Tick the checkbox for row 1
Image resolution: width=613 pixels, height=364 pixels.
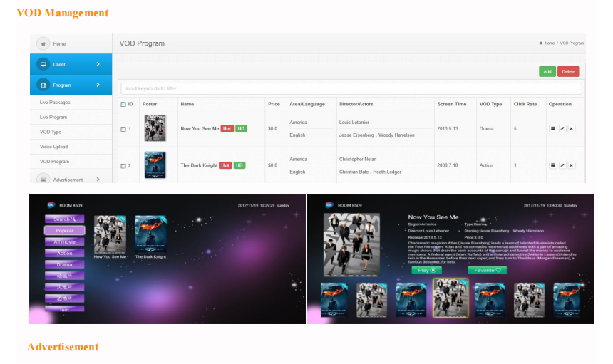click(123, 129)
